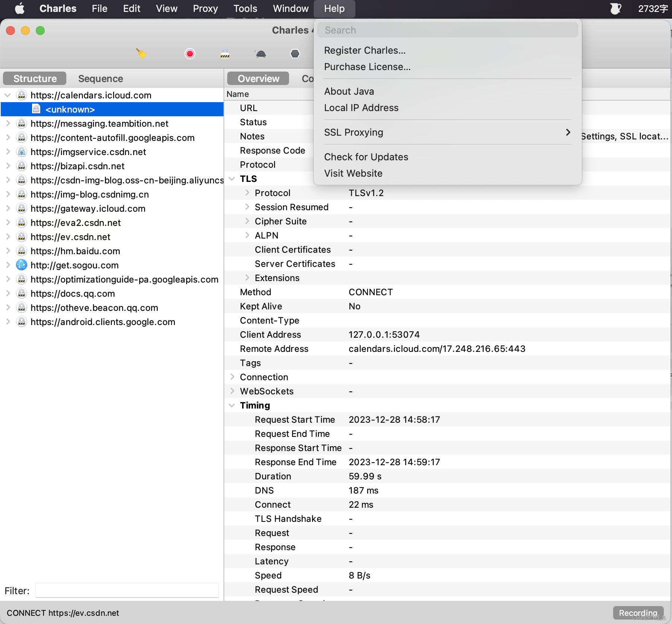The width and height of the screenshot is (672, 624).
Task: Click the Method value CONNECT
Action: (371, 292)
